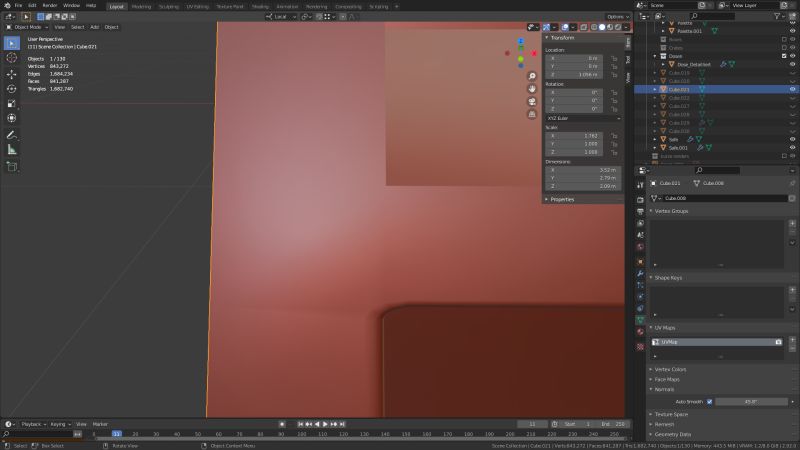This screenshot has height=450, width=800.
Task: Jump to the timeline start frame
Action: point(300,424)
